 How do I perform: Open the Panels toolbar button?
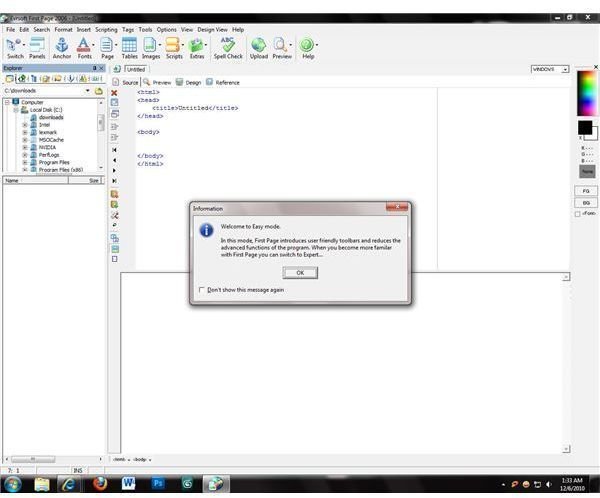point(37,49)
